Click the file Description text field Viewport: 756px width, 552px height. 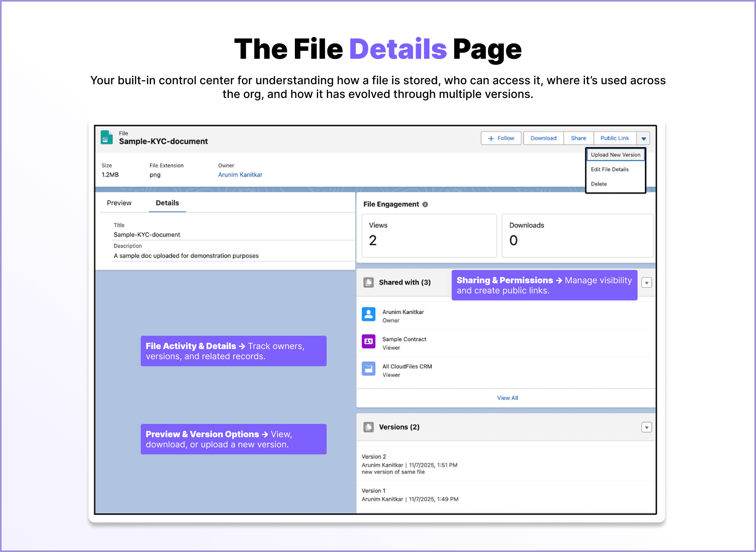[x=186, y=255]
